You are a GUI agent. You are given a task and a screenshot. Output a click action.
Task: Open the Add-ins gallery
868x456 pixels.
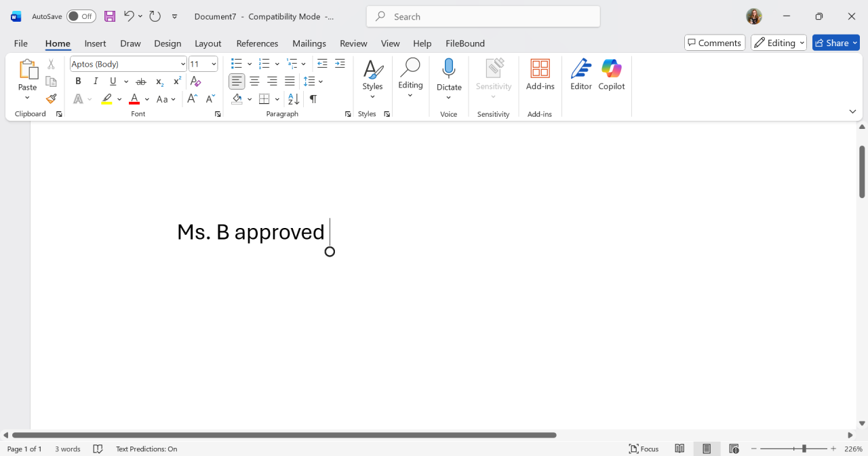[x=540, y=75]
